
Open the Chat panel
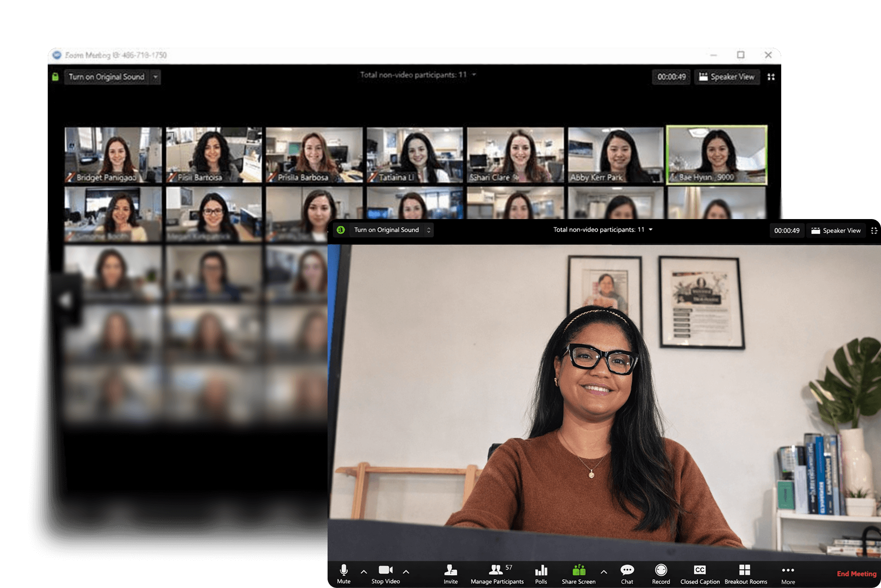click(x=627, y=574)
